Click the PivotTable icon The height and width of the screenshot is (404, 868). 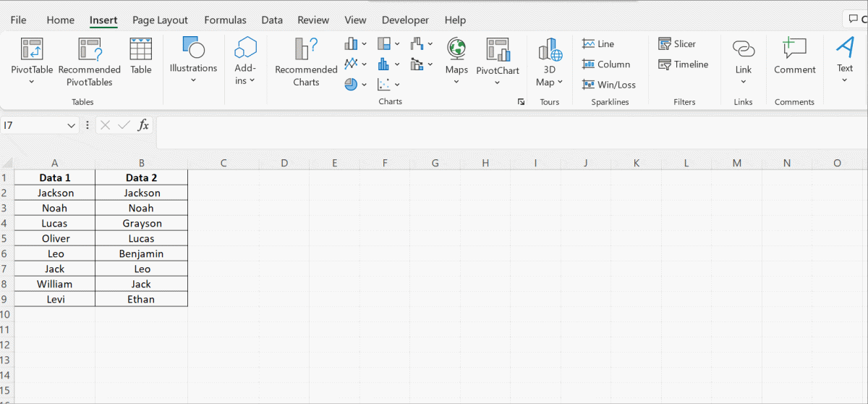[x=32, y=49]
